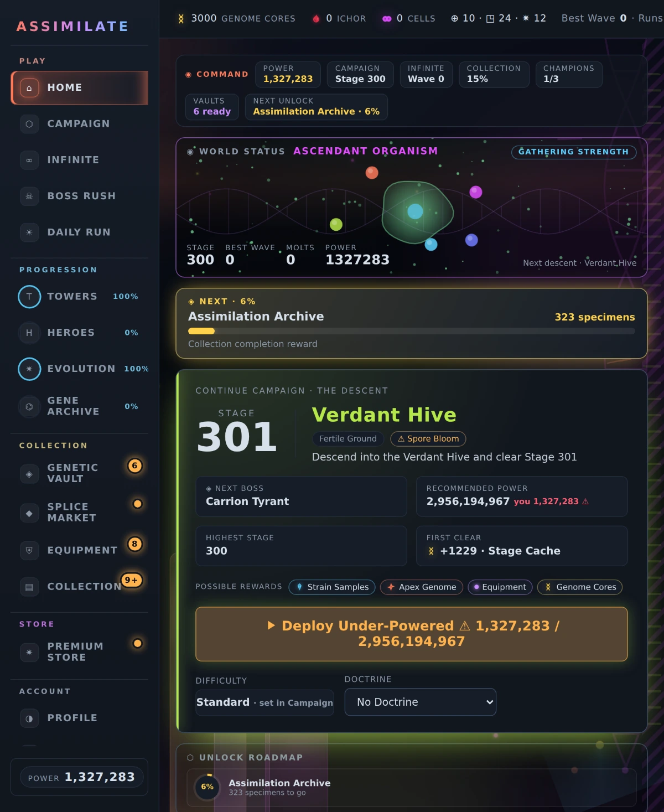Click the Next Assimilation Archive reward card

(x=412, y=323)
